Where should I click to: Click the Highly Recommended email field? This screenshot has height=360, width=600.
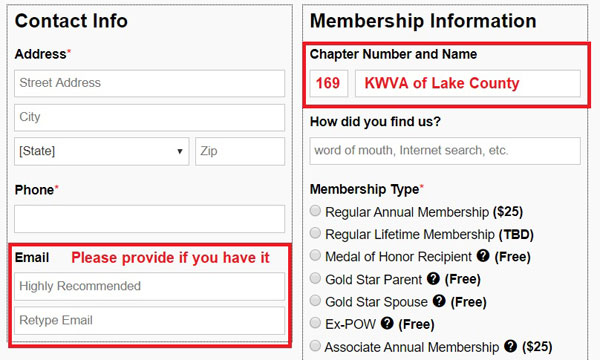click(x=150, y=286)
